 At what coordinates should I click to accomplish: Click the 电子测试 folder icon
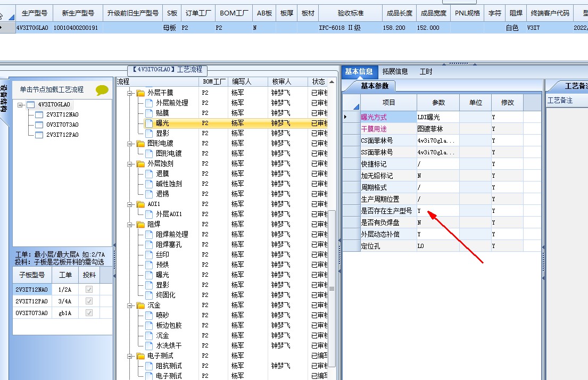tap(140, 356)
